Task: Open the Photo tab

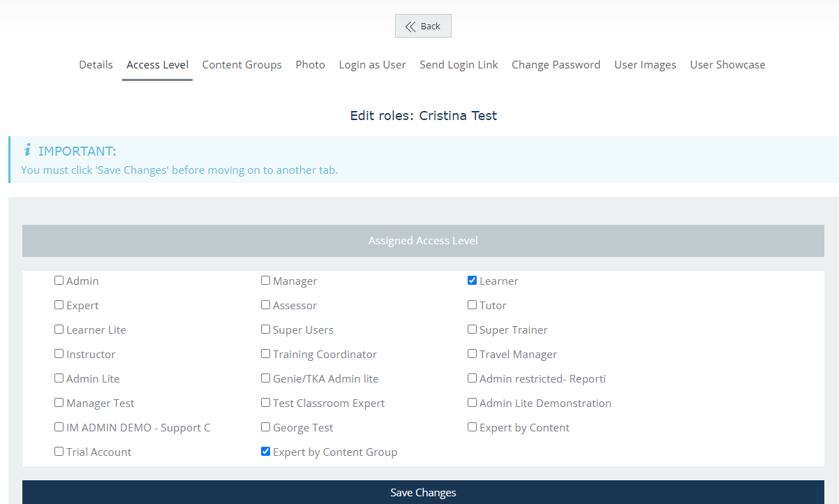Action: [x=310, y=64]
